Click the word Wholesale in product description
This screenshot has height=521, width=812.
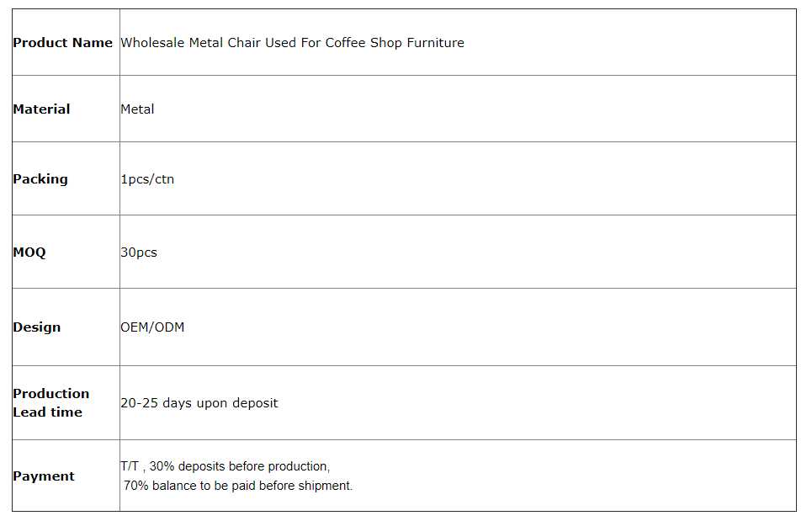tap(151, 43)
